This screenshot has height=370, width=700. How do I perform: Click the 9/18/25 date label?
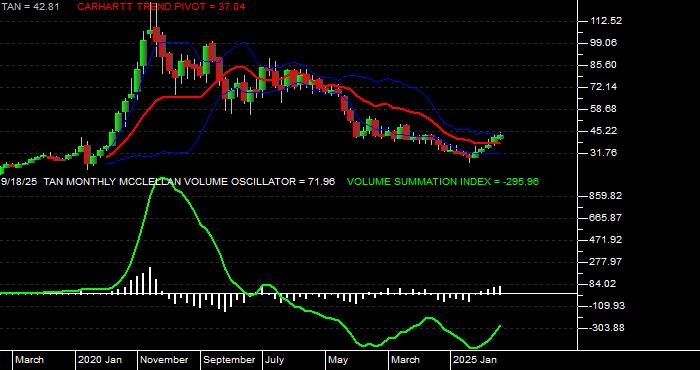(x=19, y=182)
